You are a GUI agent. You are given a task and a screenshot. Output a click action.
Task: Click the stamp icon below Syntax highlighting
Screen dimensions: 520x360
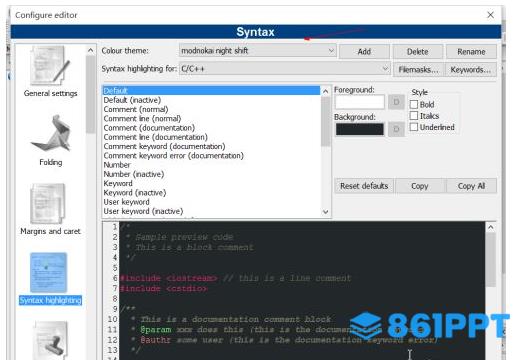pos(51,340)
